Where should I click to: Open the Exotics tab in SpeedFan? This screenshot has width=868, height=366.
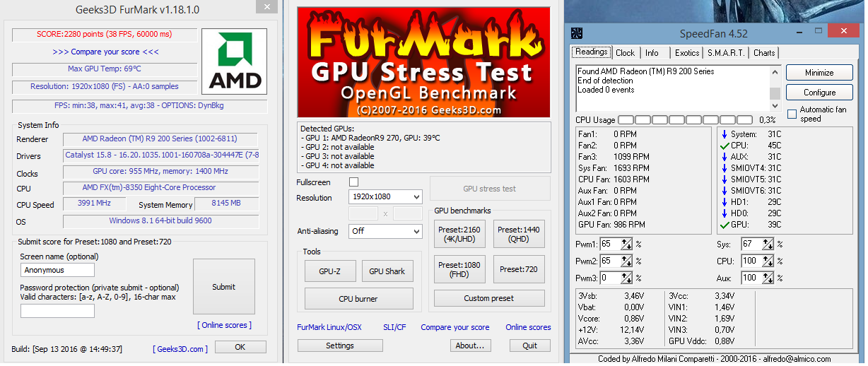[x=687, y=53]
